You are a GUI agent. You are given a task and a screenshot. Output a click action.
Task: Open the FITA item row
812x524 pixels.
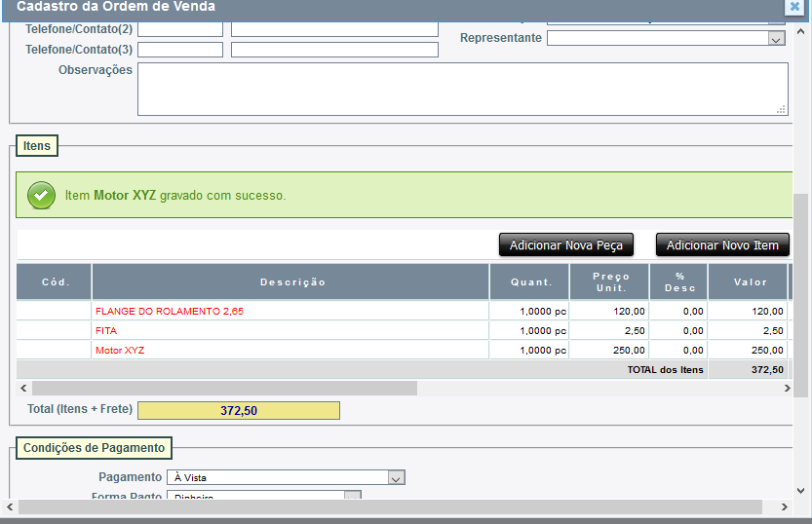point(106,331)
